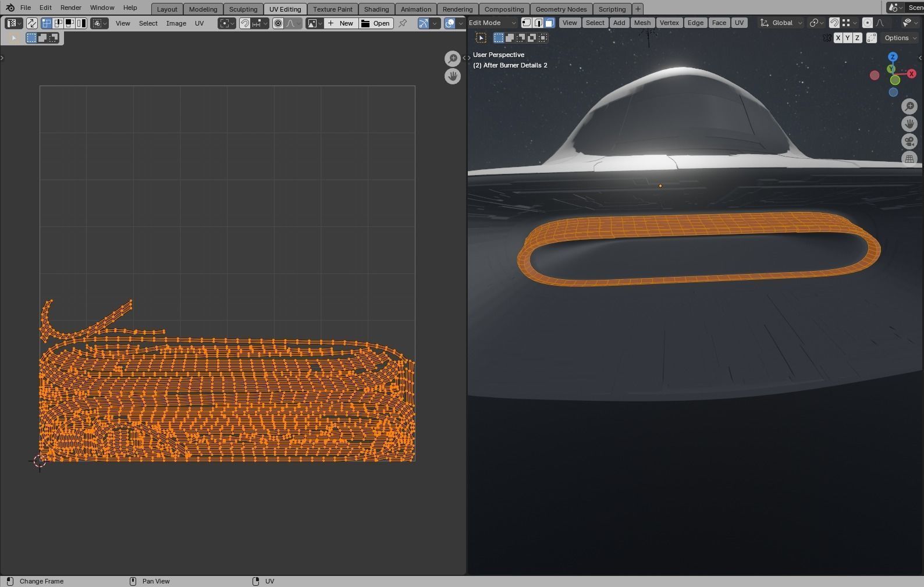Open the Face menu
This screenshot has height=587, width=924.
click(x=719, y=23)
